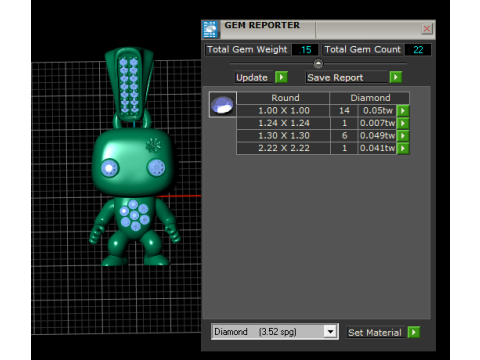Select the 2.22 X 2.22 size cell
Viewport: 480px width, 360px height.
pyautogui.click(x=283, y=148)
